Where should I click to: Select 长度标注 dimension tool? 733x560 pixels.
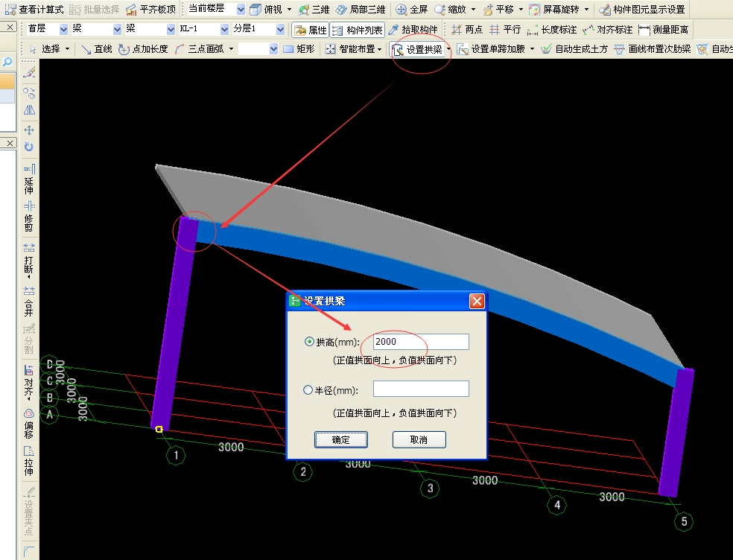pyautogui.click(x=552, y=30)
